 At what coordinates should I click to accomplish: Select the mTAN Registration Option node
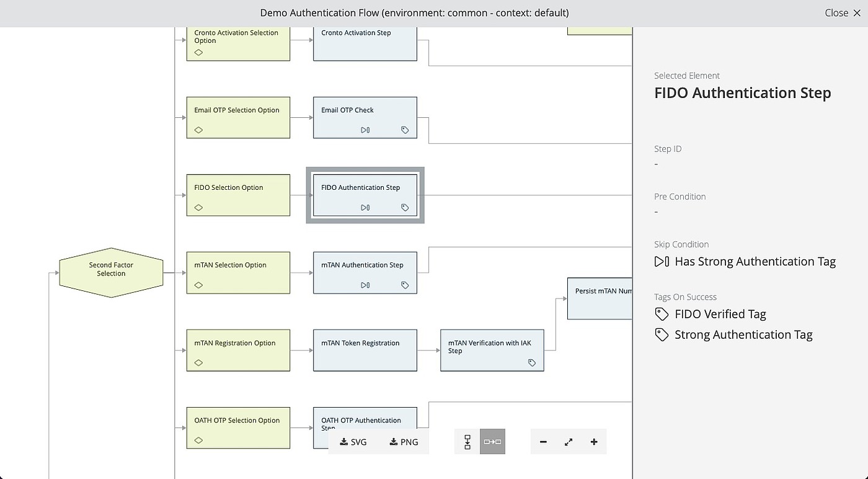[x=238, y=351]
